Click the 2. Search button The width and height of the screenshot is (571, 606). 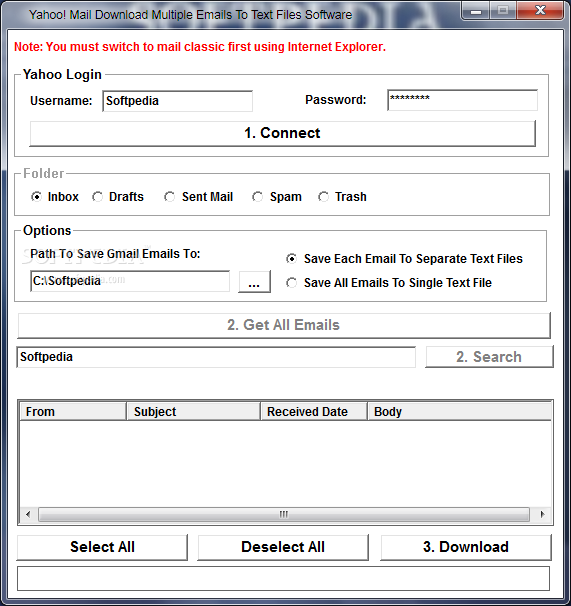489,357
